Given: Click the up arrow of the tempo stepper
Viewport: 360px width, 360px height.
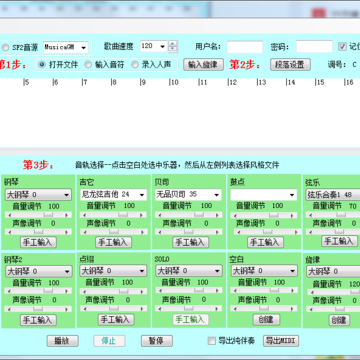Looking at the screenshot, I should [173, 44].
